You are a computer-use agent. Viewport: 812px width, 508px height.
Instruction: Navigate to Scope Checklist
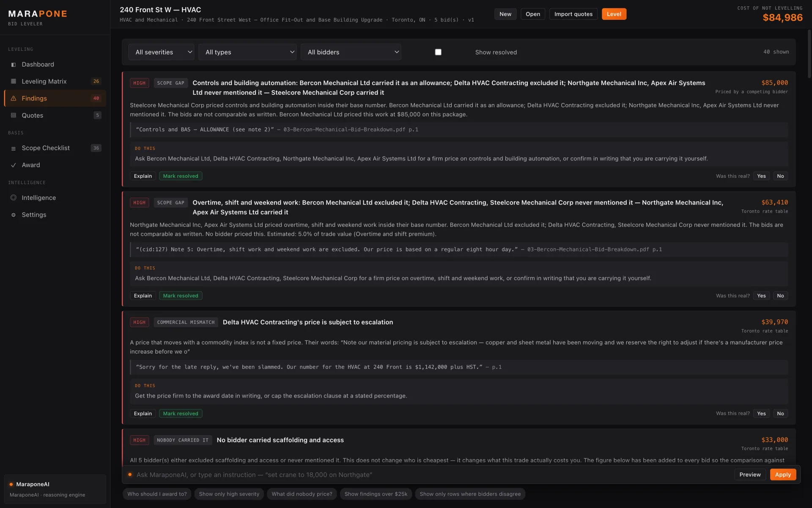click(55, 148)
